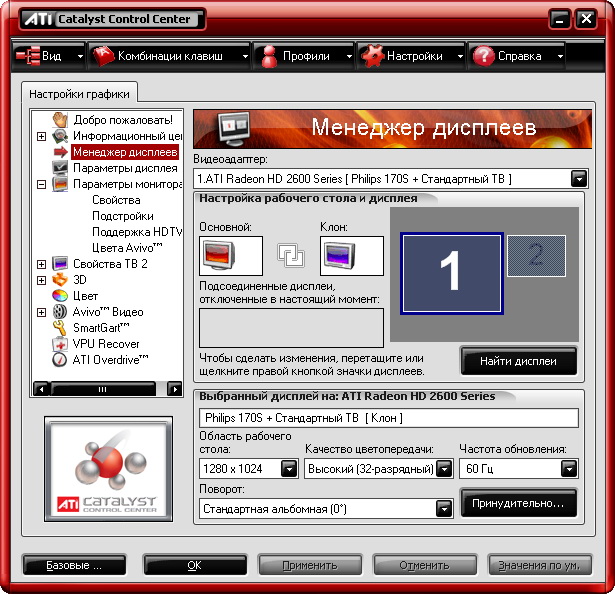The width and height of the screenshot is (615, 594).
Task: Click the Найти дисплеи button
Action: [x=518, y=361]
